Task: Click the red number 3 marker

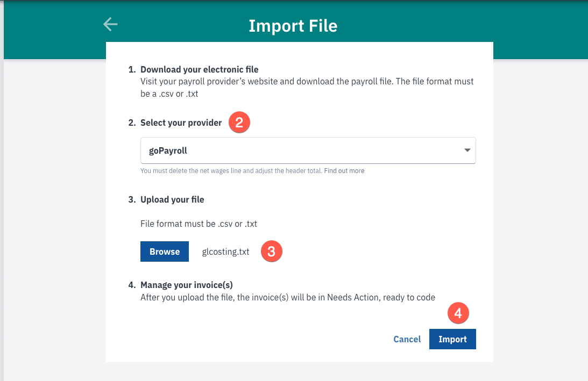Action: pyautogui.click(x=272, y=251)
